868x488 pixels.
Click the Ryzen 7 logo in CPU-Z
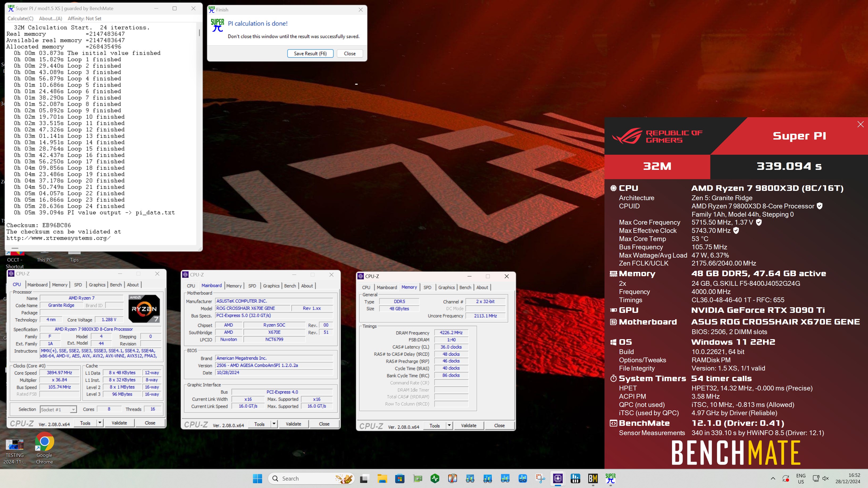point(144,309)
